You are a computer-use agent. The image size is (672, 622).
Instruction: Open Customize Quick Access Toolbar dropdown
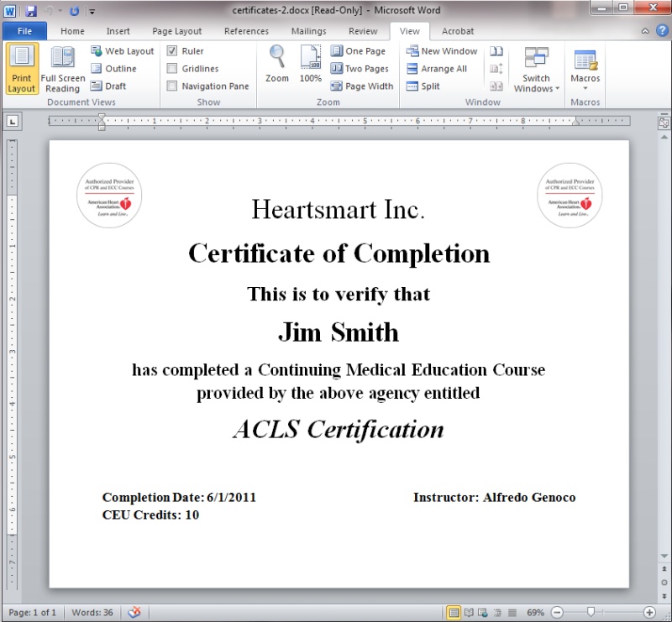pos(92,12)
